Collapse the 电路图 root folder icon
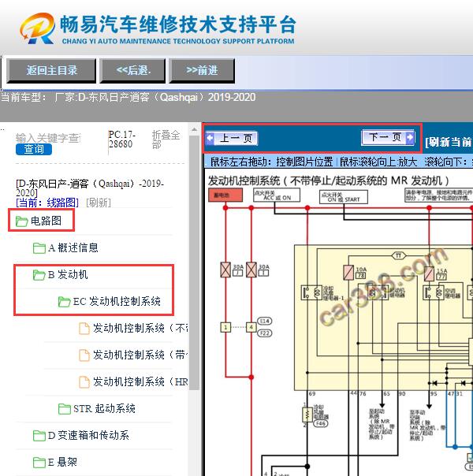 pos(22,221)
